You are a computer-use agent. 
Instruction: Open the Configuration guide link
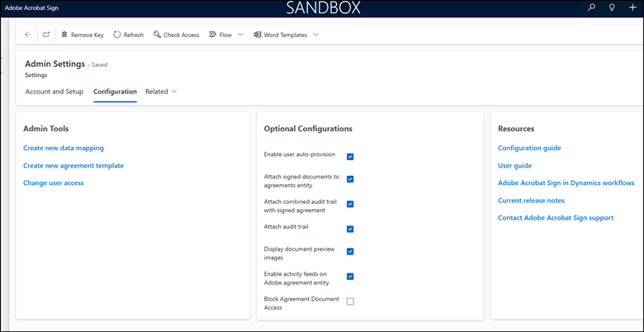[x=529, y=148]
